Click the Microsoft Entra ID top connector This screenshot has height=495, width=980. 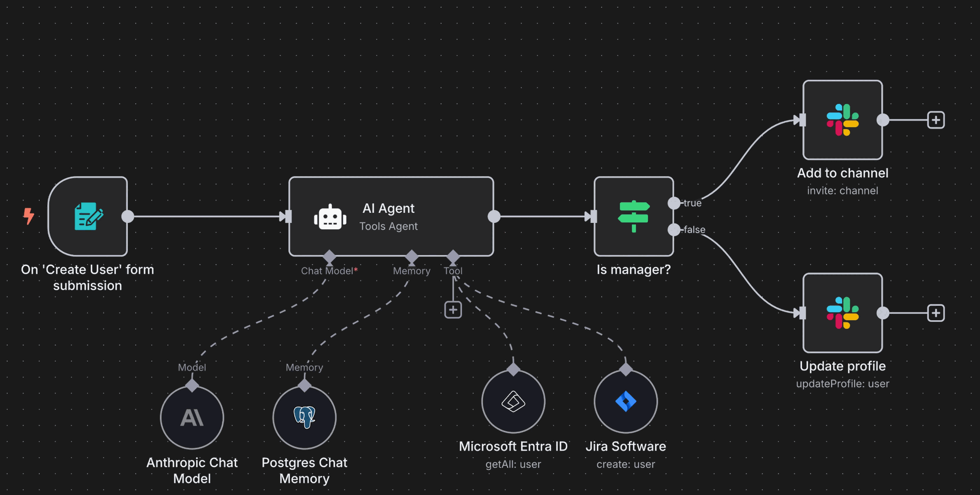[x=513, y=369]
